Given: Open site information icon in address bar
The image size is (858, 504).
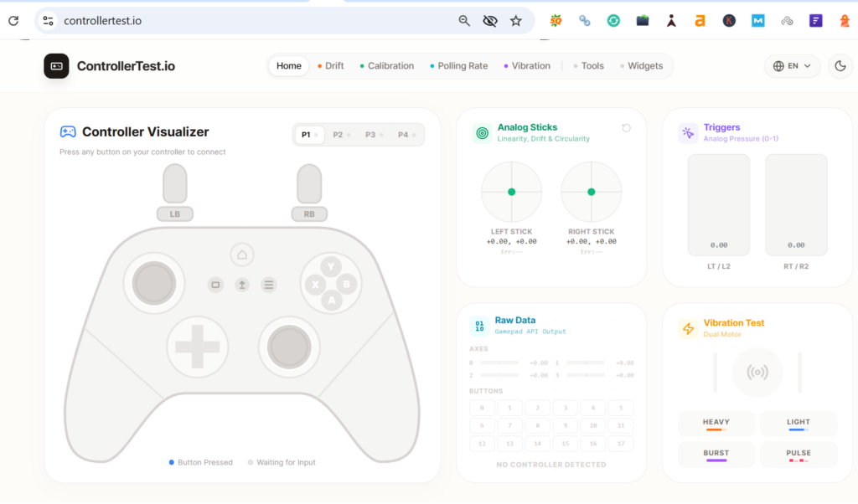Looking at the screenshot, I should click(48, 21).
